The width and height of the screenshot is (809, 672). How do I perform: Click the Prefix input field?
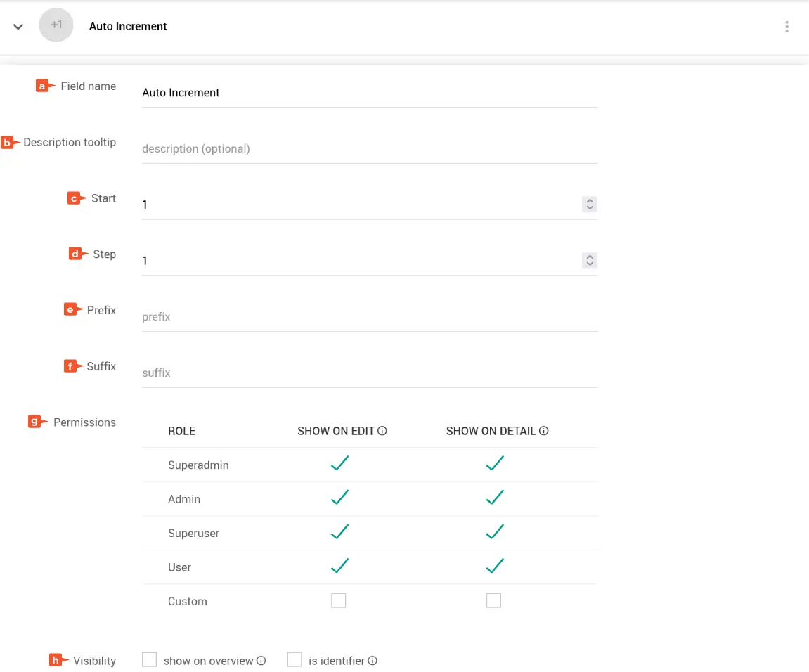[369, 317]
